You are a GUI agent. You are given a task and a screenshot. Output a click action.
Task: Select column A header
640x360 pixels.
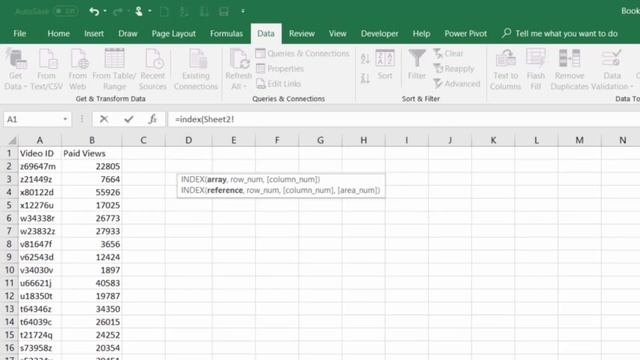coord(40,140)
